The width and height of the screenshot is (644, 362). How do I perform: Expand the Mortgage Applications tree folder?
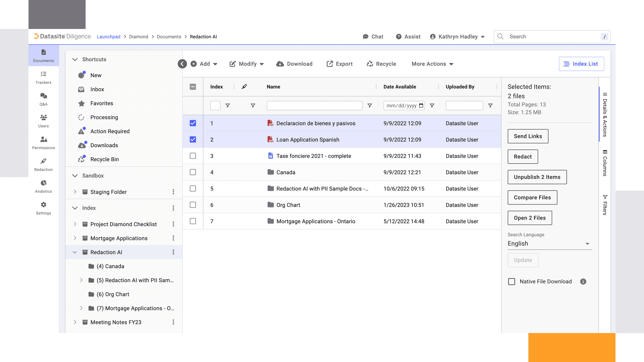coord(75,238)
